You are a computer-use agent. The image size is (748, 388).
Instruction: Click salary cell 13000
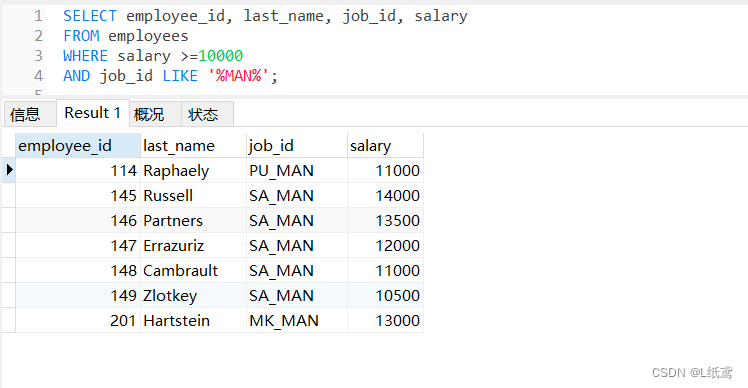(x=385, y=320)
